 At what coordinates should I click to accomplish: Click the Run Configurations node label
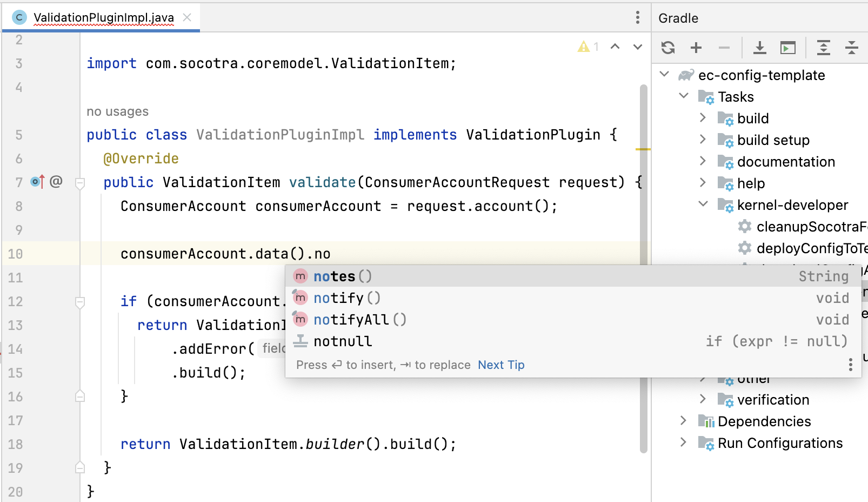point(780,443)
